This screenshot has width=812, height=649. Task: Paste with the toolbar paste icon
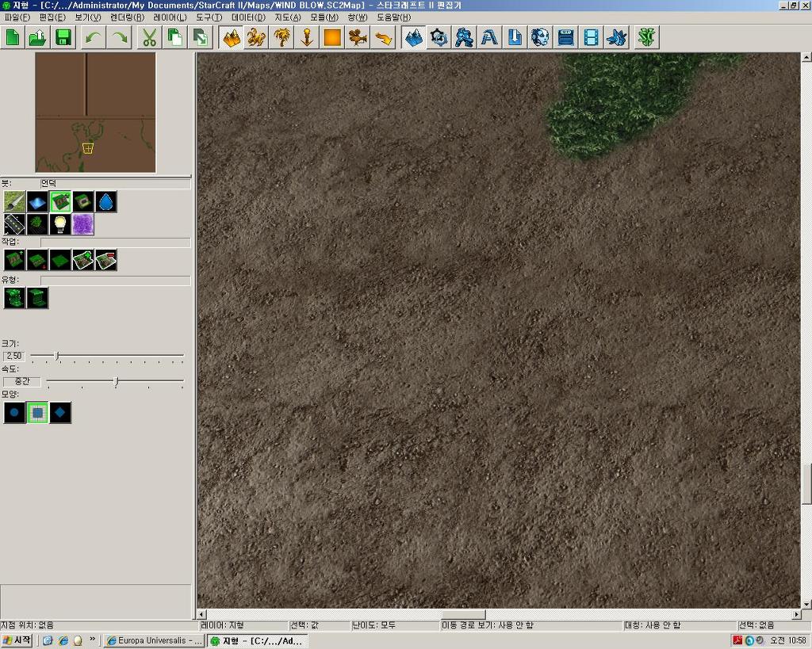[201, 38]
